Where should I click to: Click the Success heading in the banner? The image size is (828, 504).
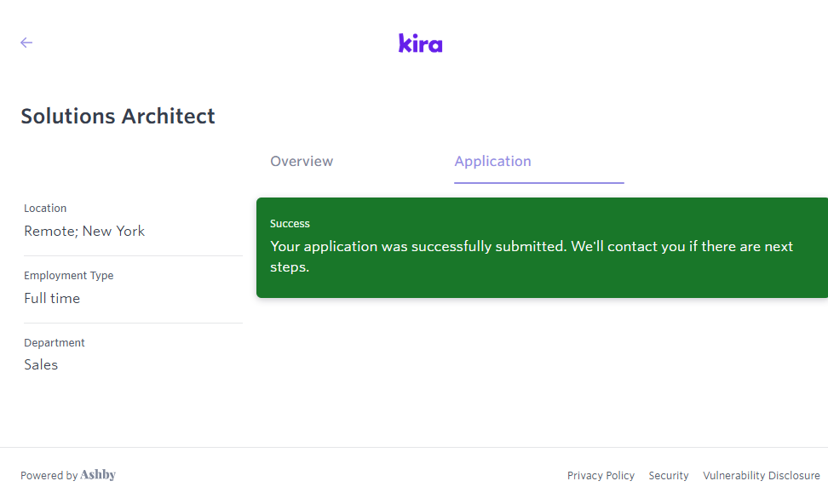click(x=290, y=224)
